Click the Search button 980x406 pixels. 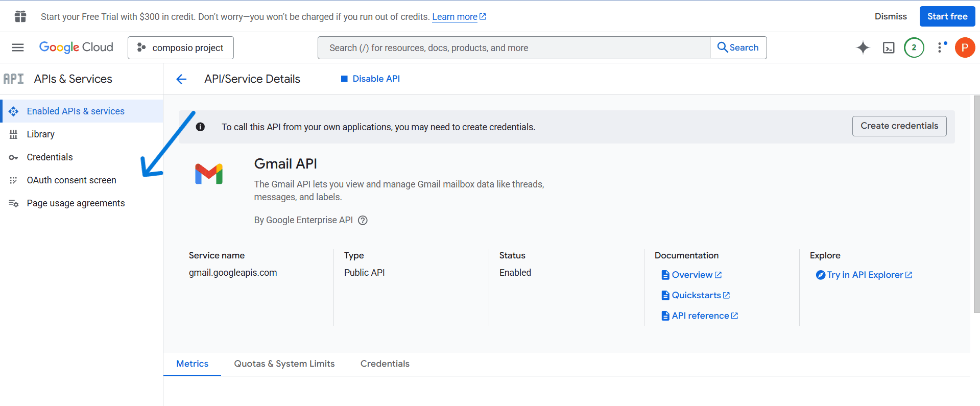tap(738, 47)
